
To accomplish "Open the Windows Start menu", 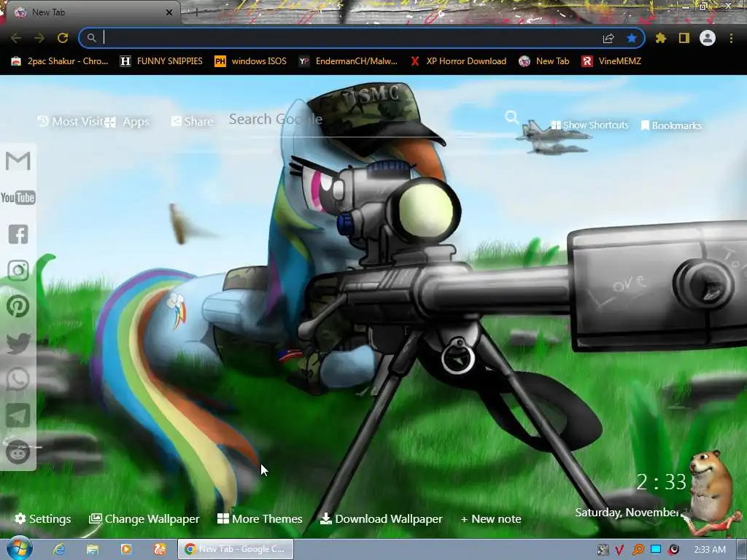I will pos(19,549).
